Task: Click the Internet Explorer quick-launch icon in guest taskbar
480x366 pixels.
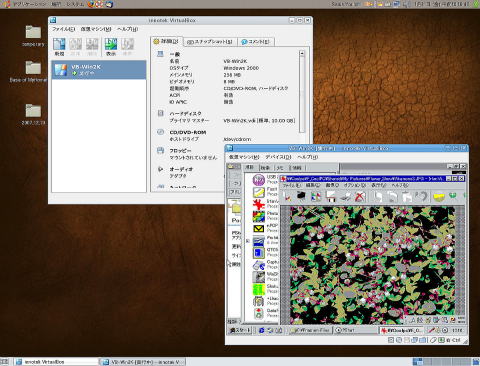Action: point(262,330)
